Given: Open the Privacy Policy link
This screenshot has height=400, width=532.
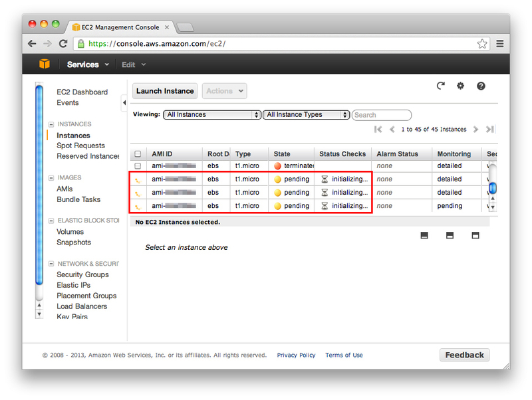Looking at the screenshot, I should [x=296, y=355].
